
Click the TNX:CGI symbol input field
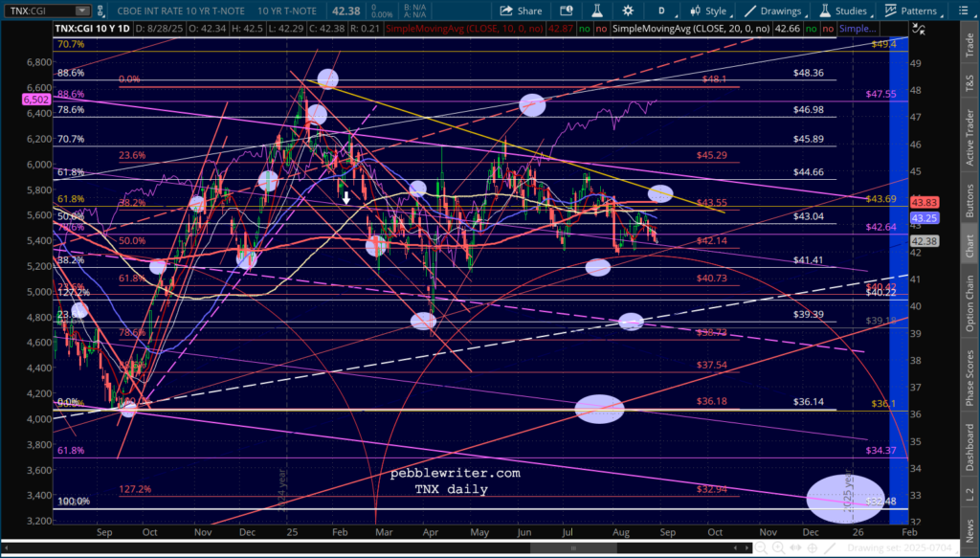click(x=38, y=11)
